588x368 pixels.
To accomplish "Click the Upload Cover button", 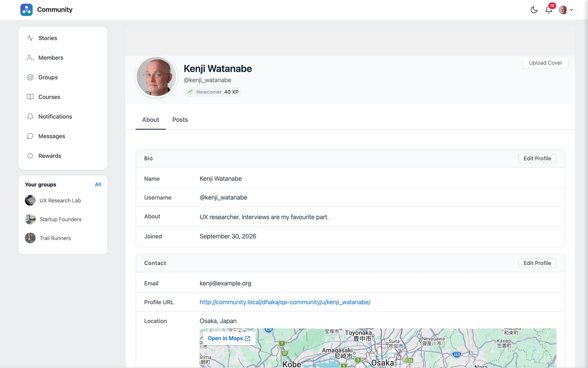I will 545,63.
